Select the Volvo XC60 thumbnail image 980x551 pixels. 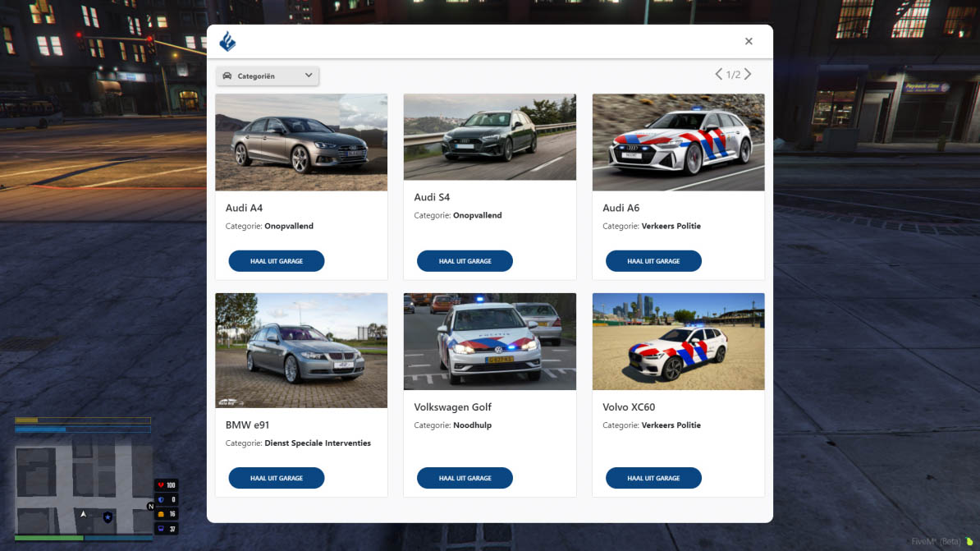point(678,342)
